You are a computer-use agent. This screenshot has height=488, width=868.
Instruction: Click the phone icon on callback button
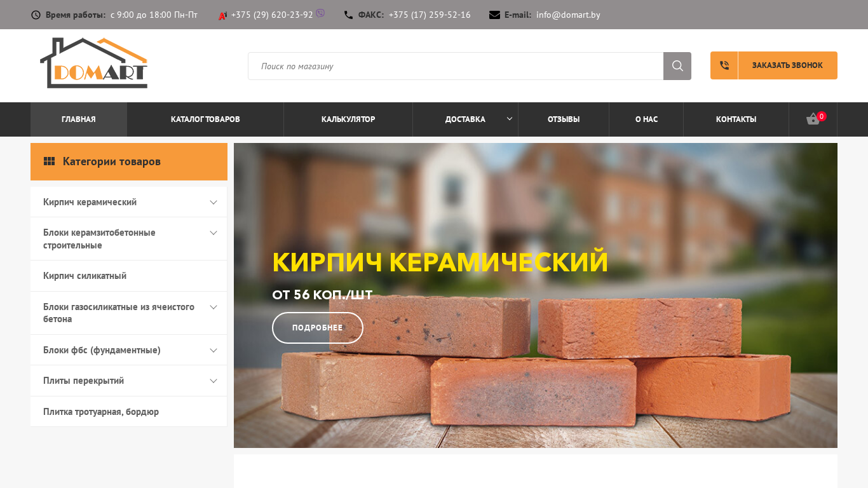(724, 65)
